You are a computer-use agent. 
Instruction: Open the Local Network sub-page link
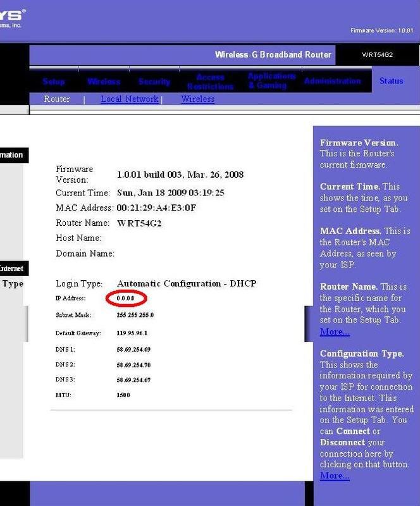(130, 99)
